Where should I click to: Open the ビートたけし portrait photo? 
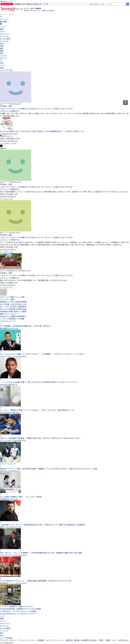pos(10,368)
